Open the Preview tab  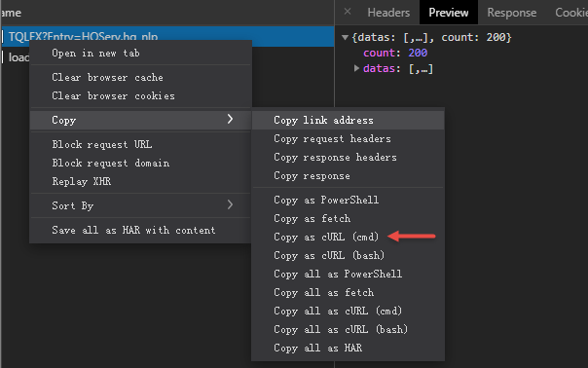coord(449,13)
